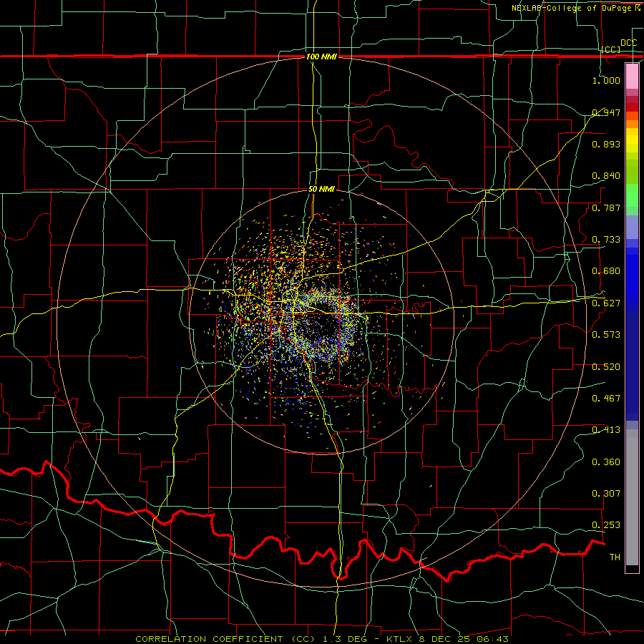Viewport: 644px width, 644px height.
Task: Click the 1.000 scale value
Action: coord(606,80)
